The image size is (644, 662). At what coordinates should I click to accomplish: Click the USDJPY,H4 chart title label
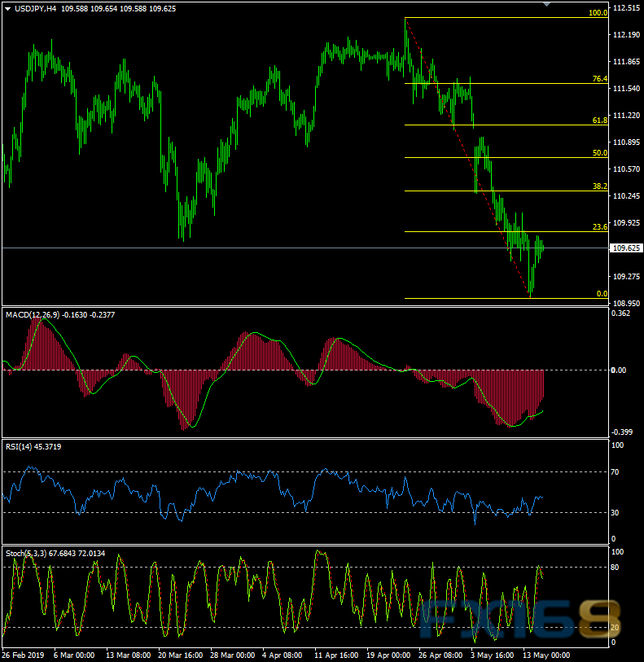(34, 8)
